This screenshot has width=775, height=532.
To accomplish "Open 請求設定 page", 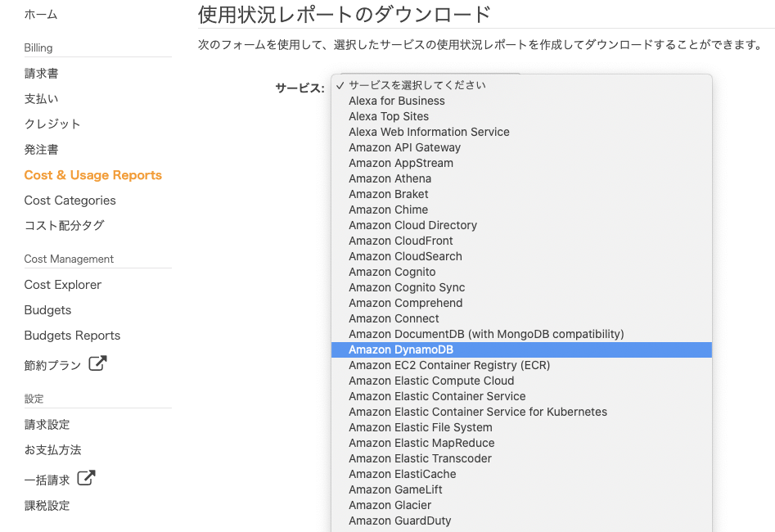I will tap(47, 424).
